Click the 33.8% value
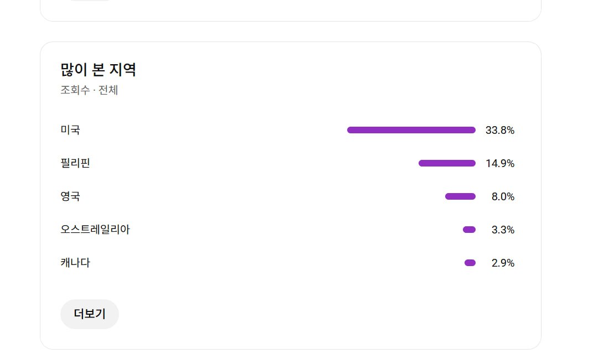Viewport: 593px width, 364px height. tap(500, 131)
